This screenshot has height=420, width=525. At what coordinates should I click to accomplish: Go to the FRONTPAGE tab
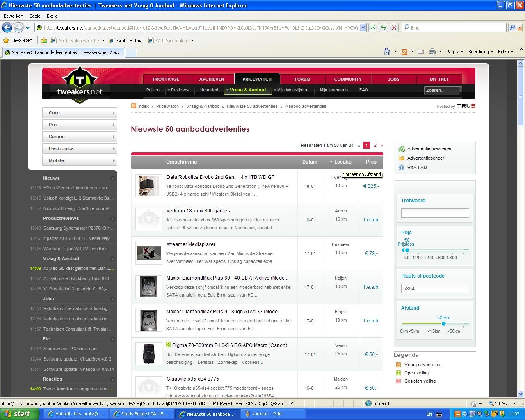coord(166,79)
